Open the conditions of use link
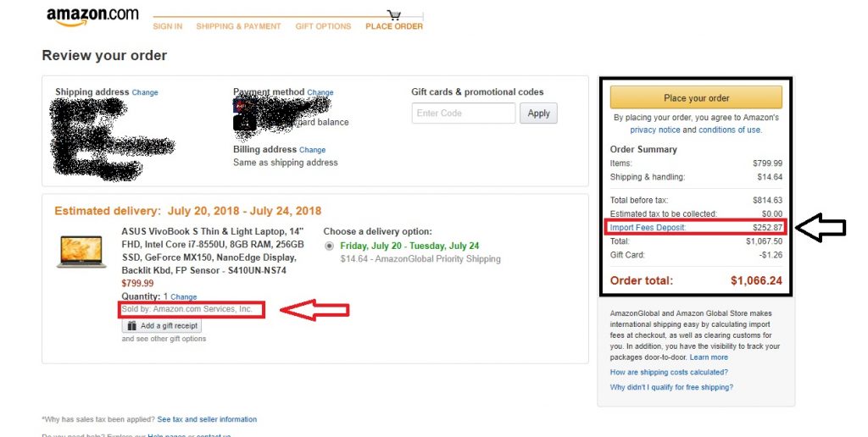The height and width of the screenshot is (437, 868). [729, 130]
